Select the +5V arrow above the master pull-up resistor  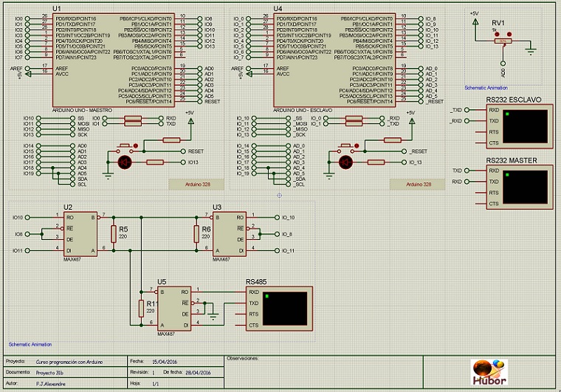[x=191, y=122]
